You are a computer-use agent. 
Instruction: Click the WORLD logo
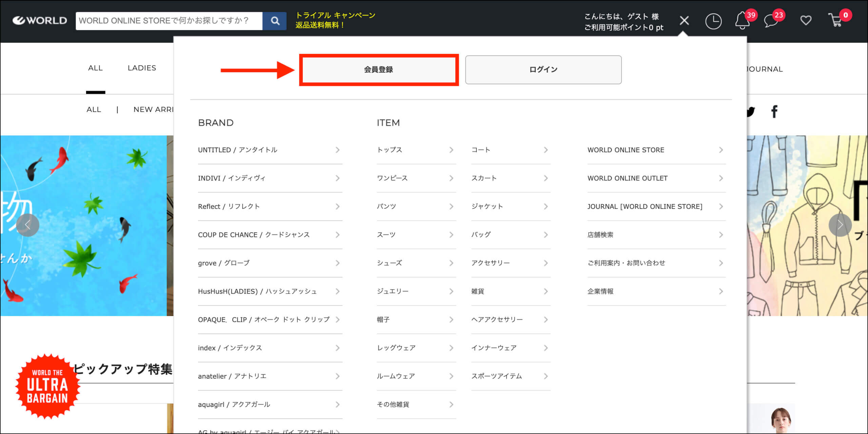(x=40, y=21)
